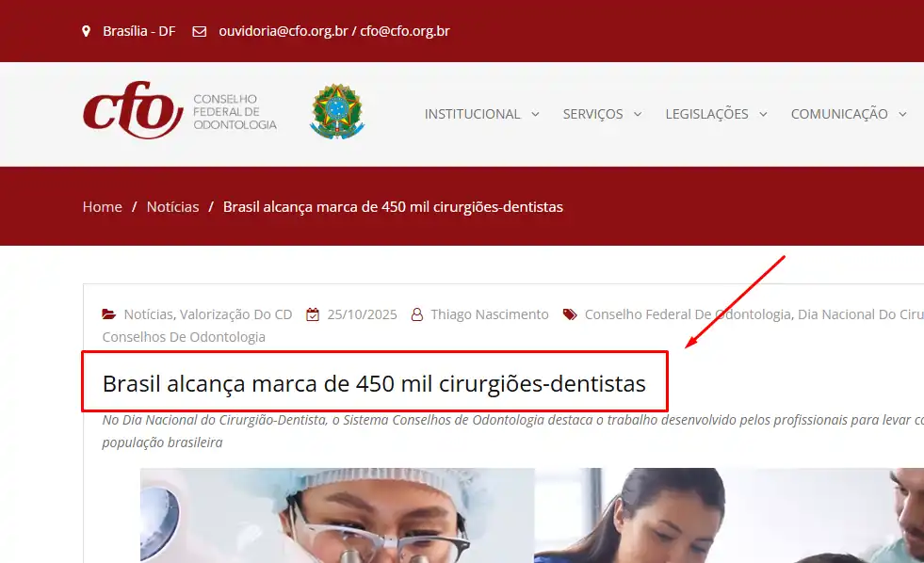
Task: Click the calendar icon beside 25/10/2025
Action: click(x=313, y=314)
